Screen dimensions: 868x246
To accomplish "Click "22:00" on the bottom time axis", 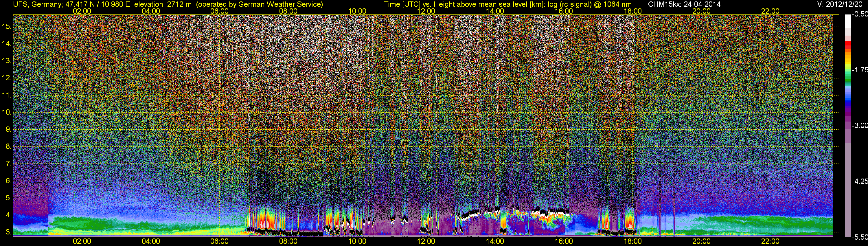I will click(x=770, y=241).
